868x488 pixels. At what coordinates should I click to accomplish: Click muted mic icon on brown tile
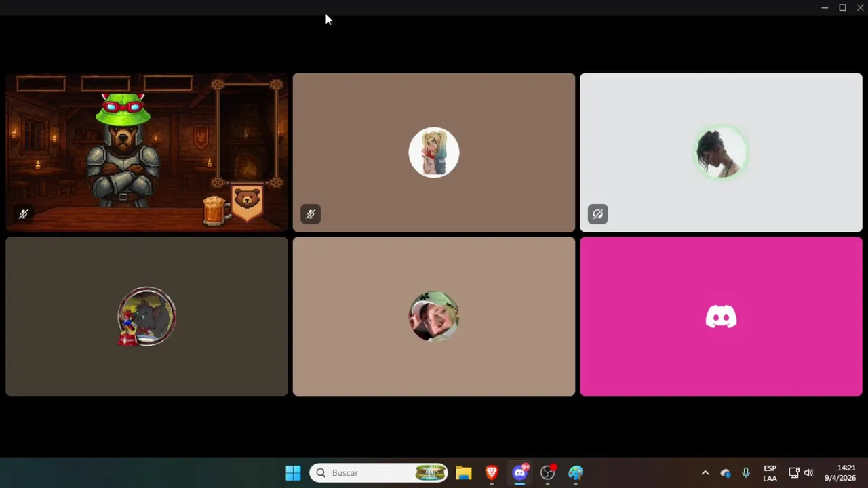coord(311,214)
